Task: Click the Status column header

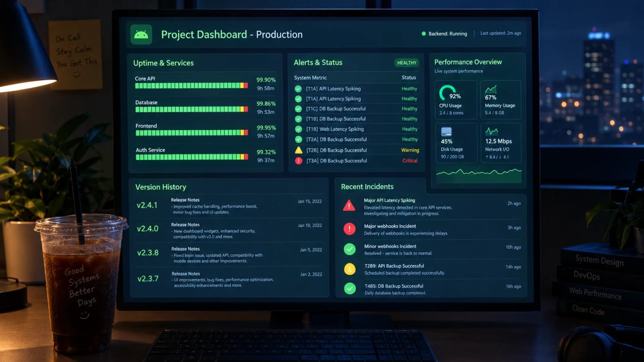Action: (x=409, y=78)
